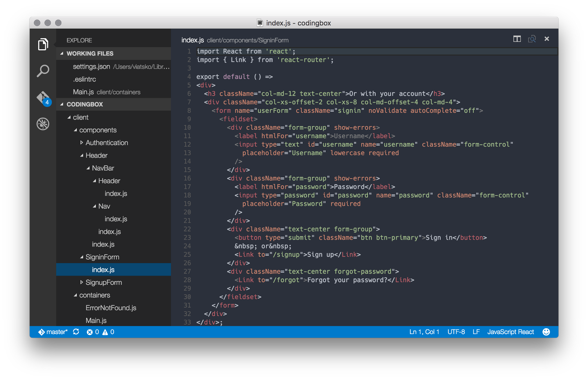Change language mode JavaScript React
588x380 pixels.
(510, 332)
